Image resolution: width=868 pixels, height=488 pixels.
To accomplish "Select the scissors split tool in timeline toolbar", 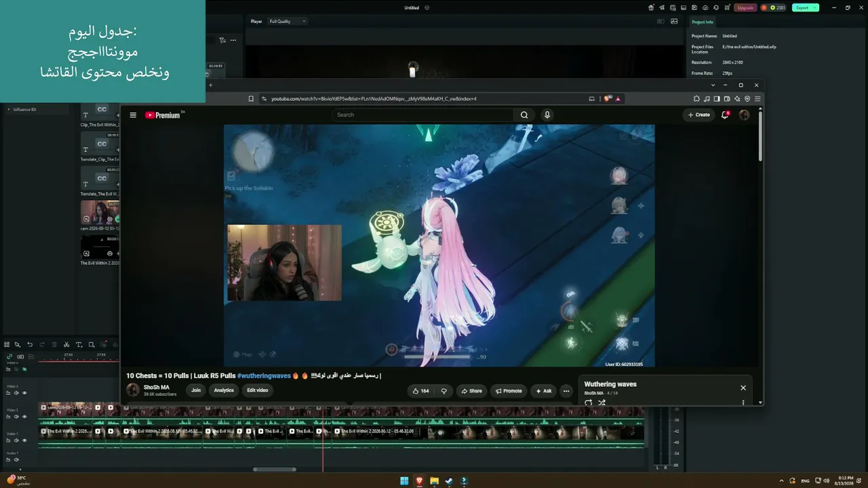I will tap(66, 344).
